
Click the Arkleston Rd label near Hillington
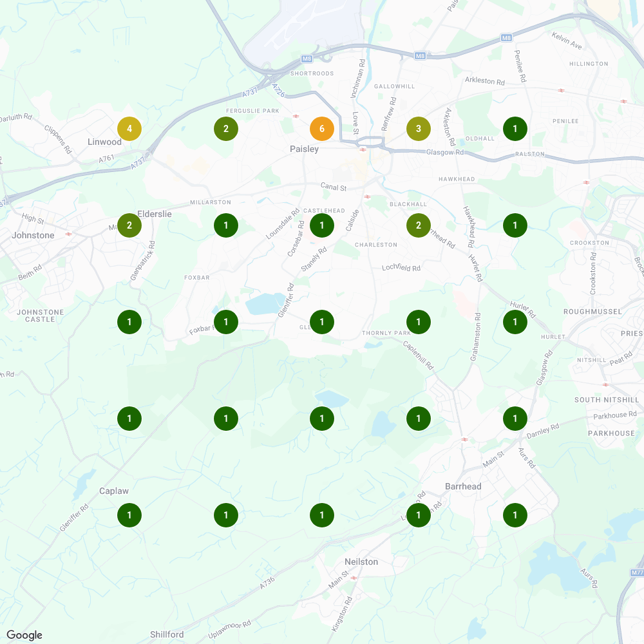pyautogui.click(x=485, y=81)
